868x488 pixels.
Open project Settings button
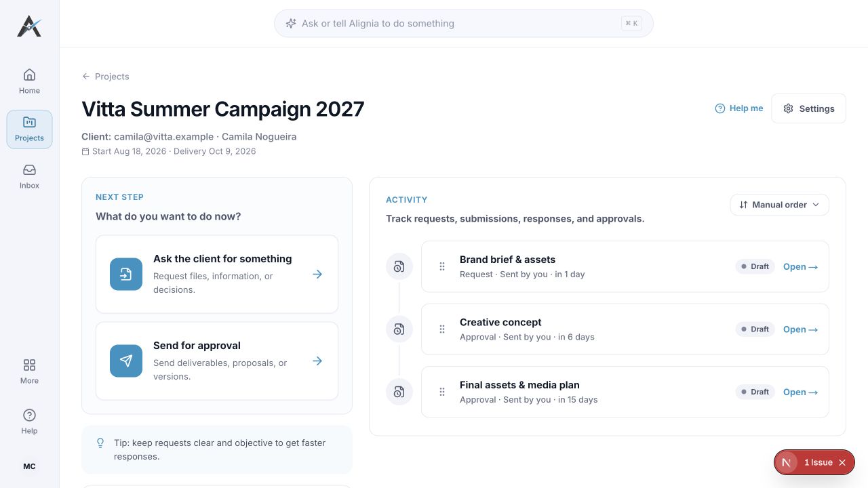(x=808, y=108)
